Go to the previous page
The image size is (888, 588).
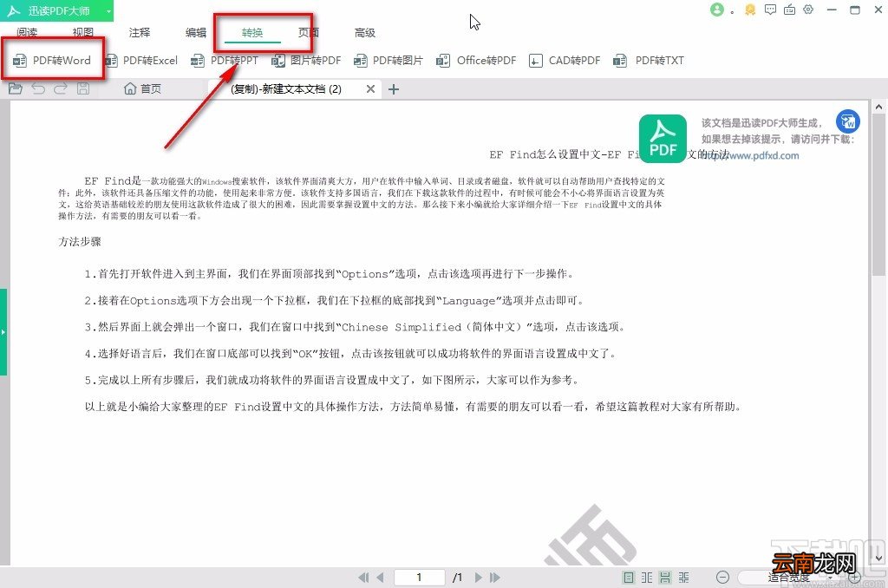click(x=380, y=578)
